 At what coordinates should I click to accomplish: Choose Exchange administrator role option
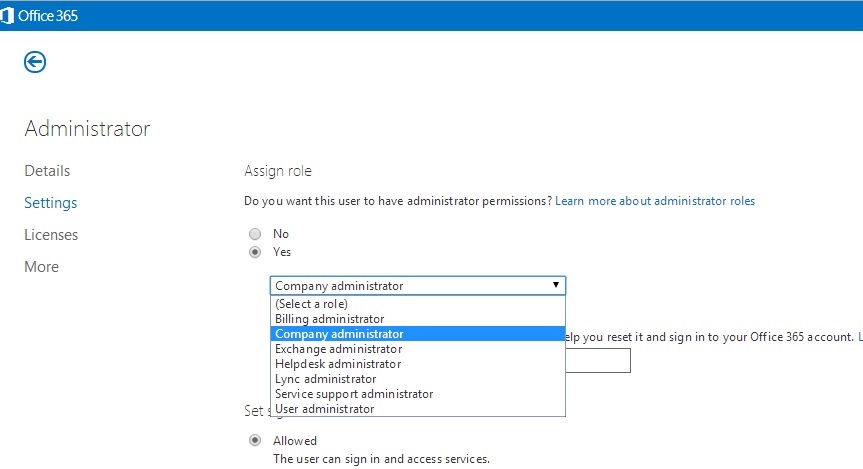[338, 349]
